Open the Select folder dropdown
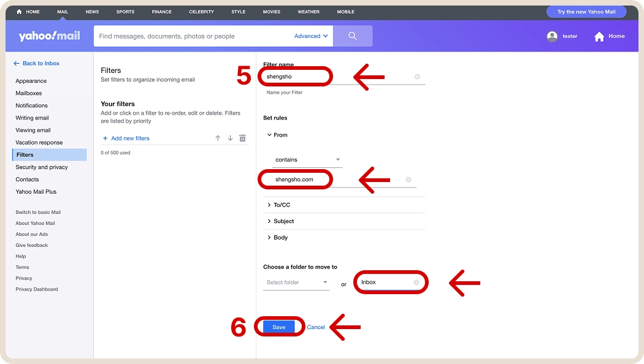 [296, 283]
